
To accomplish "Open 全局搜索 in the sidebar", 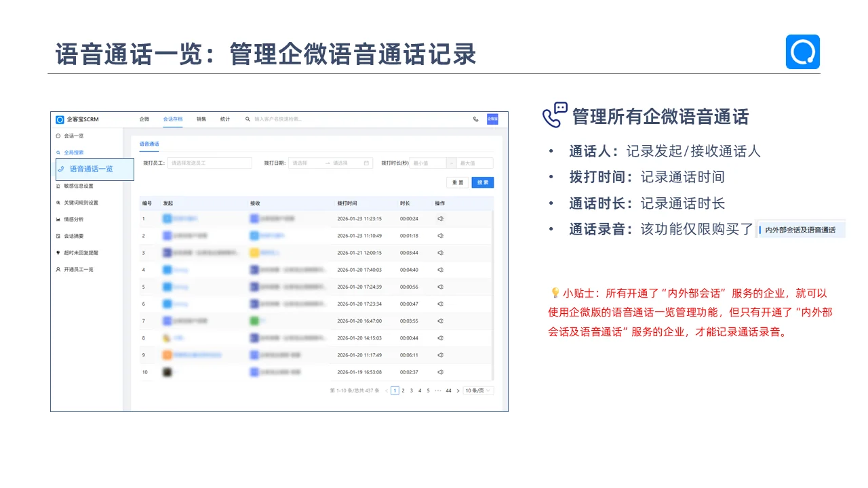I will coord(70,152).
